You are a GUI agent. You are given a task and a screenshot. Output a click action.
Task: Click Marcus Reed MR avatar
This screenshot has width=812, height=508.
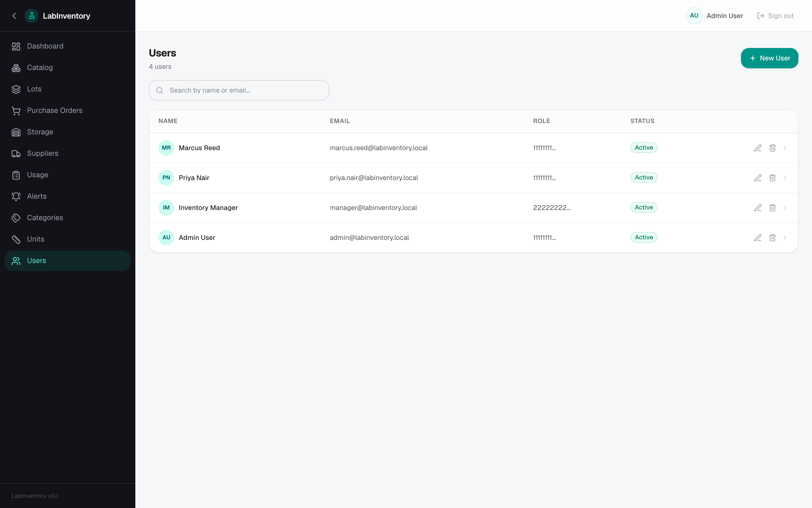tap(166, 148)
